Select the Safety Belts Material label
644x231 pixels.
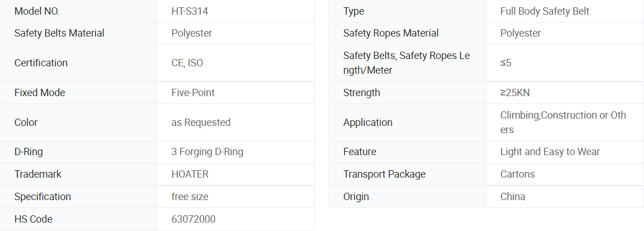point(59,33)
